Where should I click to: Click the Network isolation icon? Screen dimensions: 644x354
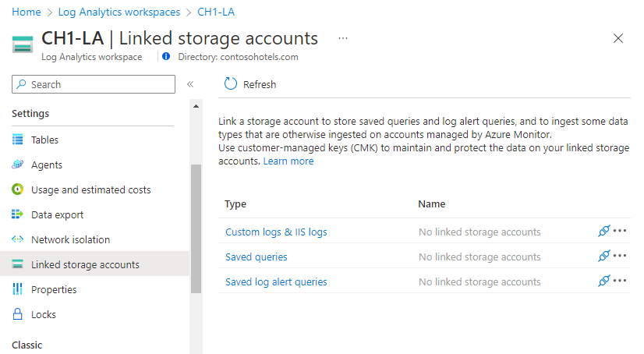click(17, 239)
